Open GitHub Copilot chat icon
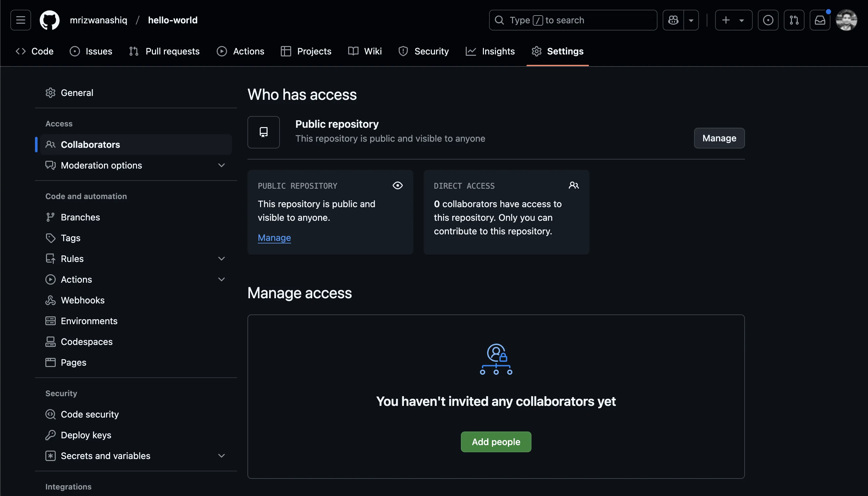 coord(673,20)
